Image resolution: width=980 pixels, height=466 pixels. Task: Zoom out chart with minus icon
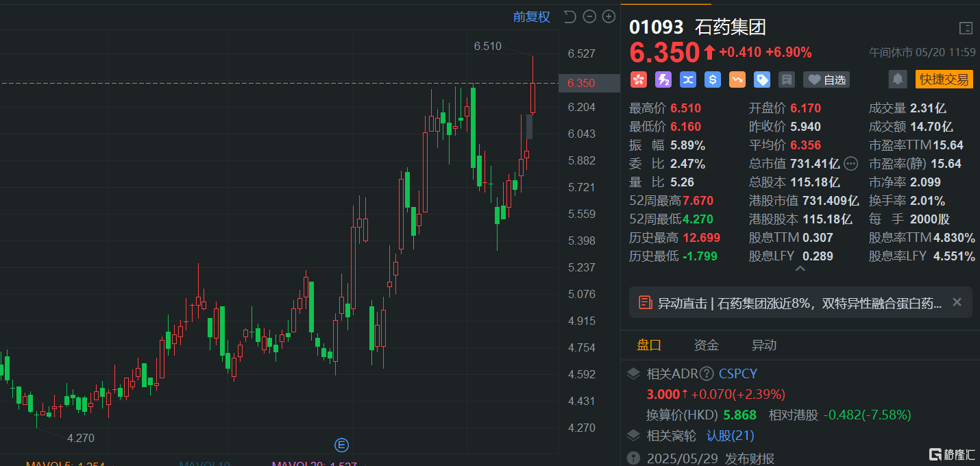pyautogui.click(x=589, y=16)
